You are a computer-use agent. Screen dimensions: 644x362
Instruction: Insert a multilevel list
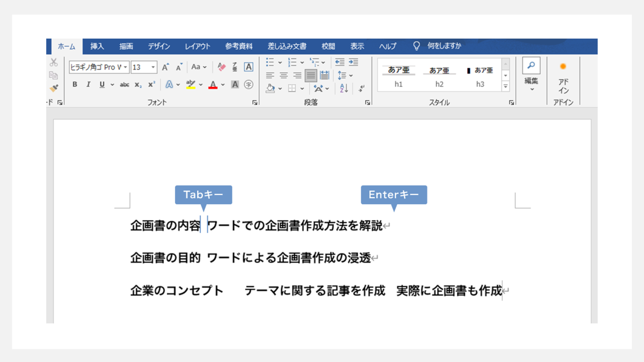click(314, 62)
